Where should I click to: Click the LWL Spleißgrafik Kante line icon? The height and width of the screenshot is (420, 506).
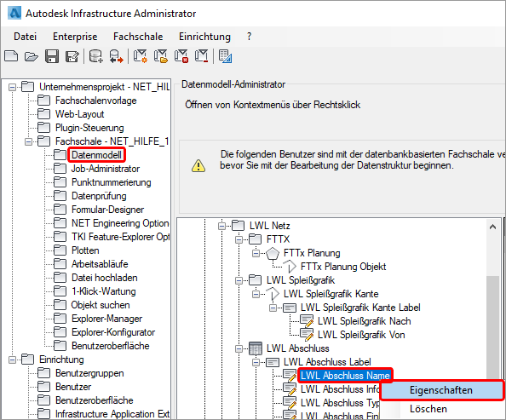[x=273, y=293]
